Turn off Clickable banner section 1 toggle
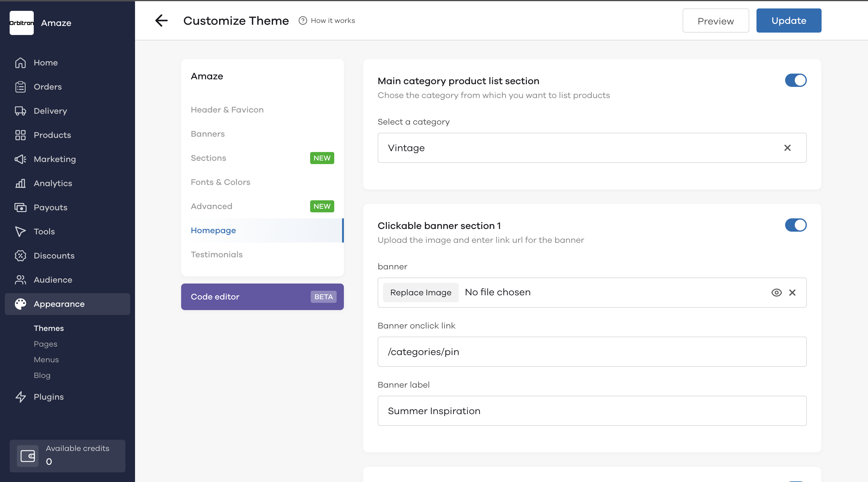This screenshot has width=868, height=482. pos(796,225)
